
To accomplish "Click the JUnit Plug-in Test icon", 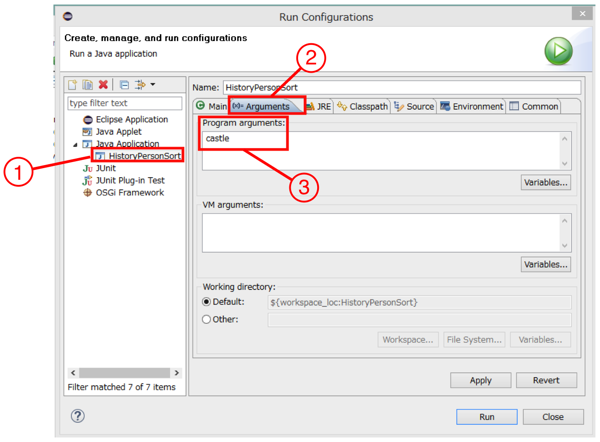I will click(x=88, y=180).
